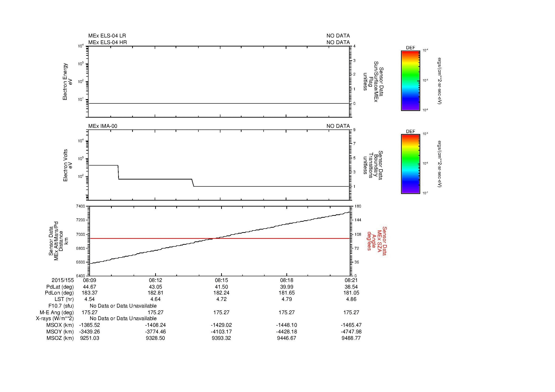555x392 pixels.
Task: Click the red horizontal SZA line
Action: (x=220, y=238)
